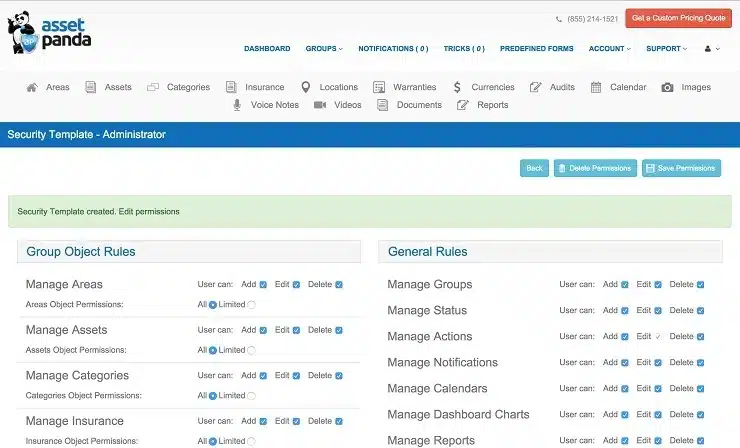Screen dimensions: 740x448
Task: Open Voice Notes microphone icon
Action: (x=237, y=105)
